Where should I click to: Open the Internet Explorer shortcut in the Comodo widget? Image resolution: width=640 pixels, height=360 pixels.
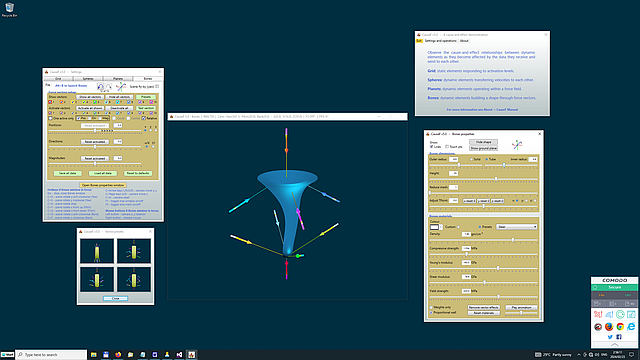pyautogui.click(x=631, y=327)
